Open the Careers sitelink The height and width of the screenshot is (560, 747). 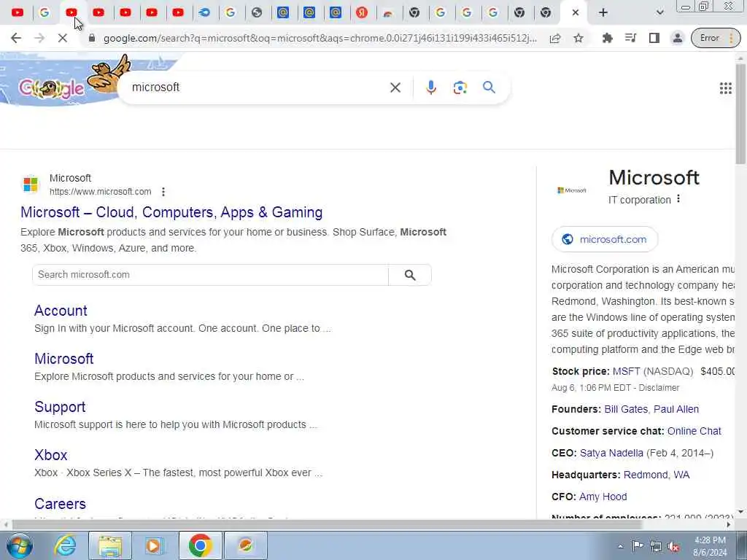(x=60, y=504)
